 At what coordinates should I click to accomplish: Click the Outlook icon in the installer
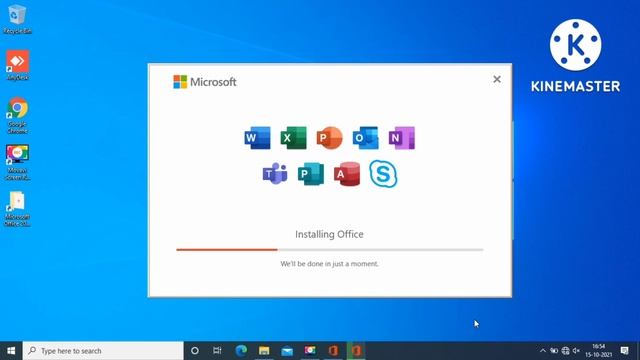(x=365, y=138)
